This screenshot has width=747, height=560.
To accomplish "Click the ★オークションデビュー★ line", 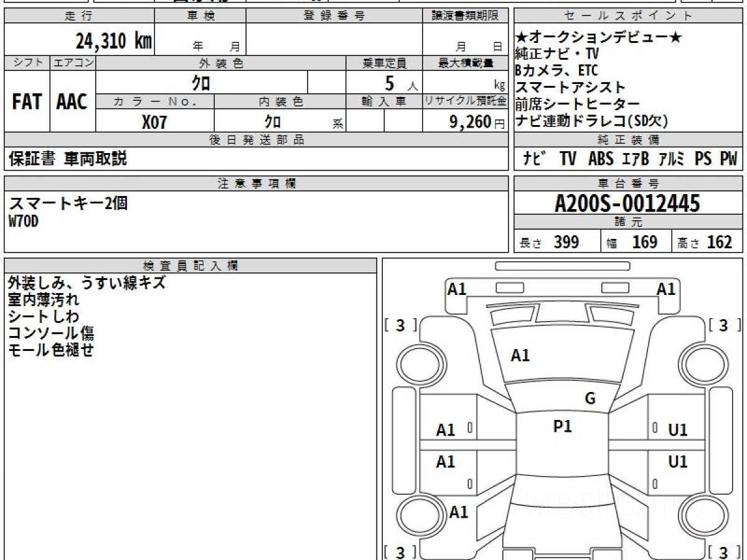I will point(599,37).
